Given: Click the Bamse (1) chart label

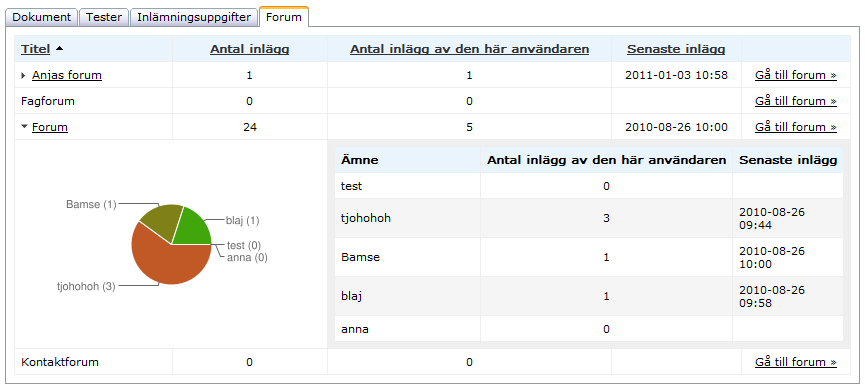Looking at the screenshot, I should (x=91, y=205).
